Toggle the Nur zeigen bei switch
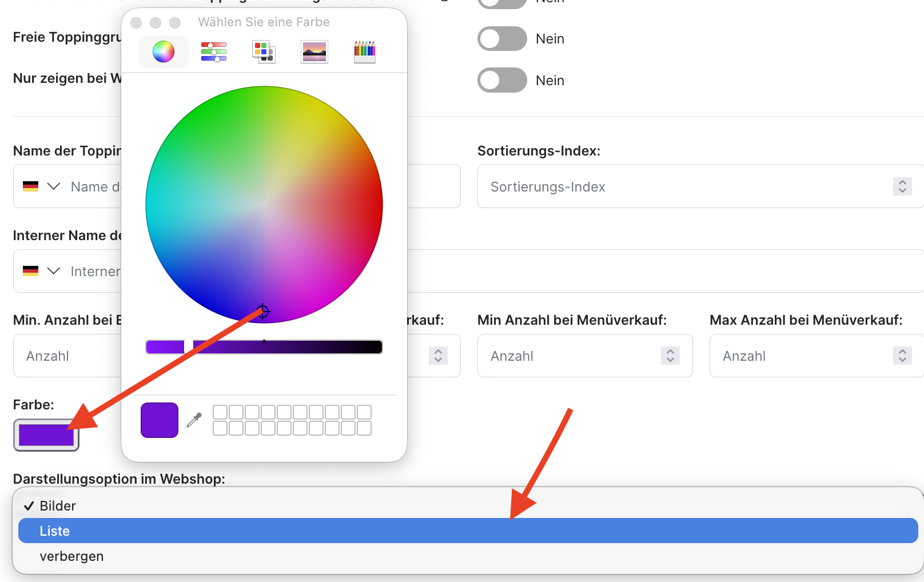924x582 pixels. pyautogui.click(x=501, y=81)
